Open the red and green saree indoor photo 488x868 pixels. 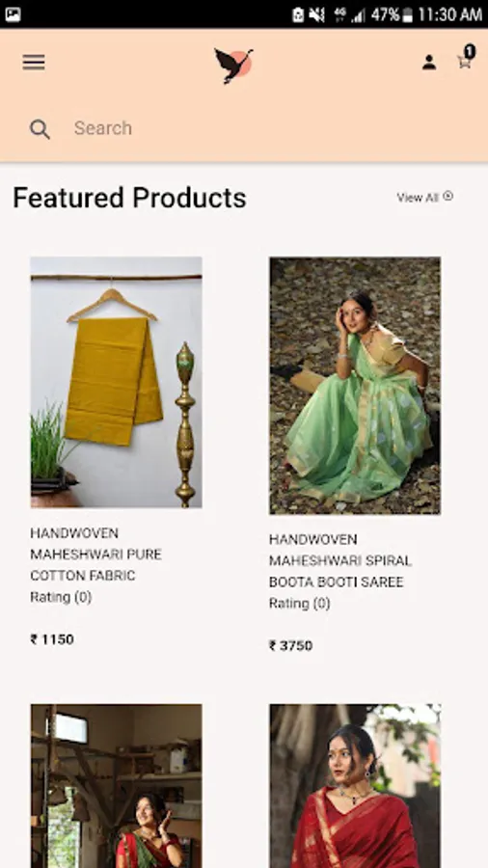point(116,786)
